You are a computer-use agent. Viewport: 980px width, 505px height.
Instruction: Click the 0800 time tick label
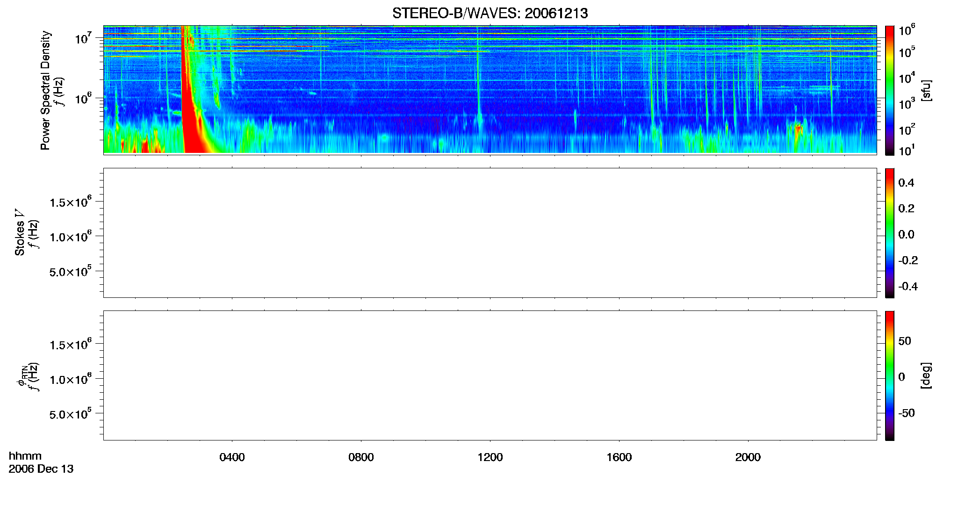point(361,457)
